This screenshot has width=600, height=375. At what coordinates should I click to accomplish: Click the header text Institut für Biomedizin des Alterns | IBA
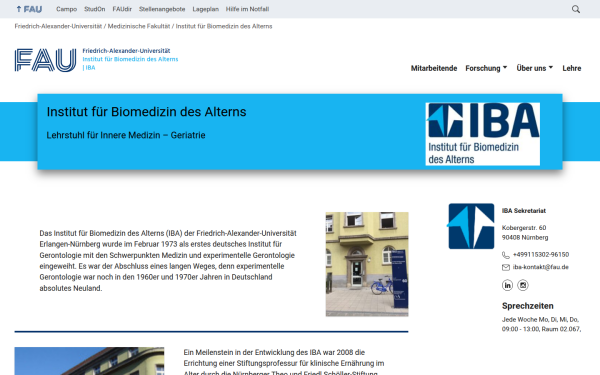130,63
